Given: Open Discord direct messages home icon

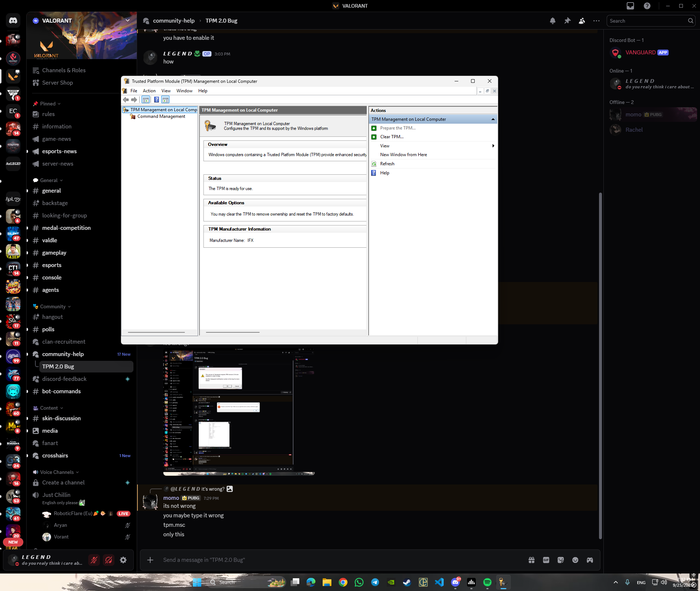Looking at the screenshot, I should coord(13,21).
